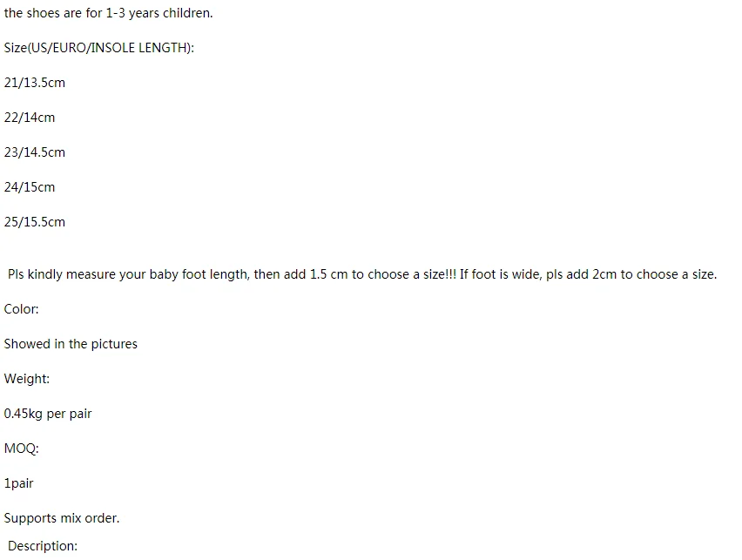742x560 pixels.
Task: Click 'Showed in the pictures' text
Action: (71, 344)
